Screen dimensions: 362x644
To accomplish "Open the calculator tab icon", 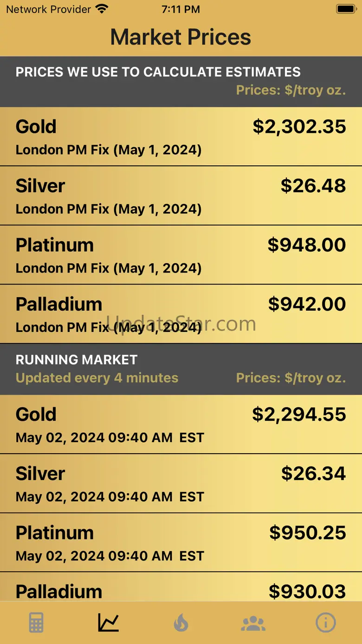I will point(36,623).
